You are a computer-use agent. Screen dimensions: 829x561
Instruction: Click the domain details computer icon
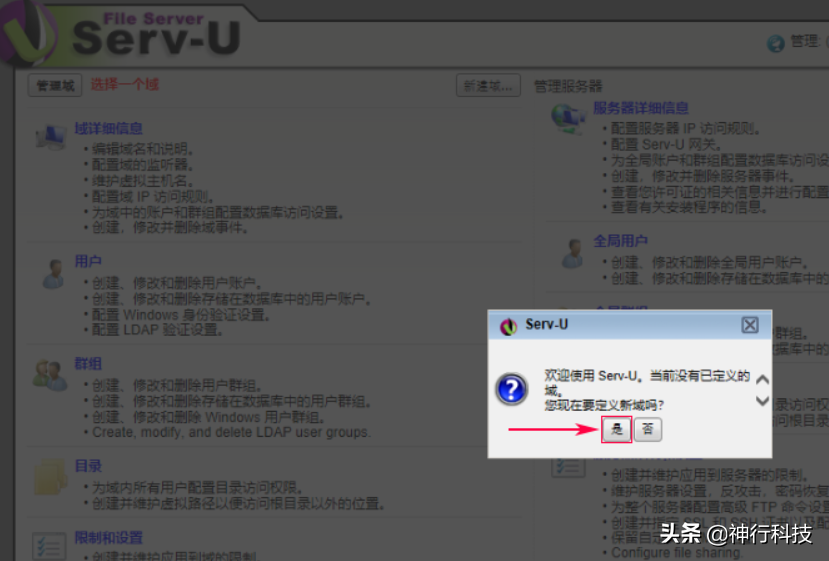(x=51, y=137)
